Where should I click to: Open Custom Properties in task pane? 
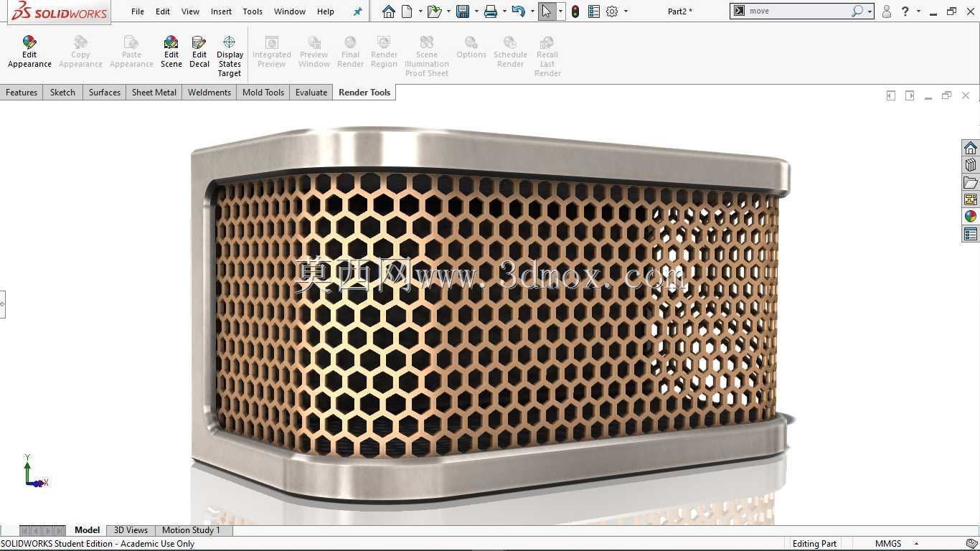[971, 234]
